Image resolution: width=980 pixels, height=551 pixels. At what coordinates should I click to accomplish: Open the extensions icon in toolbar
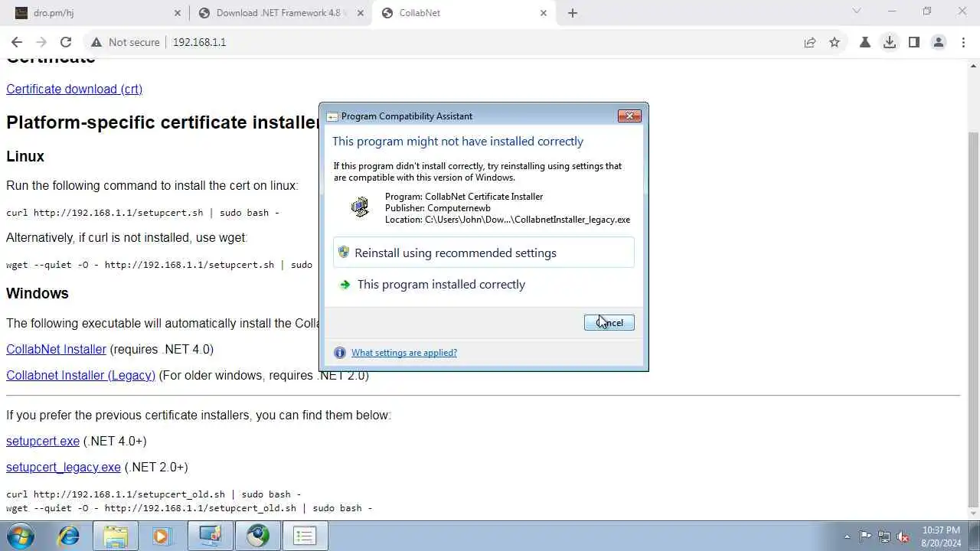pyautogui.click(x=865, y=42)
